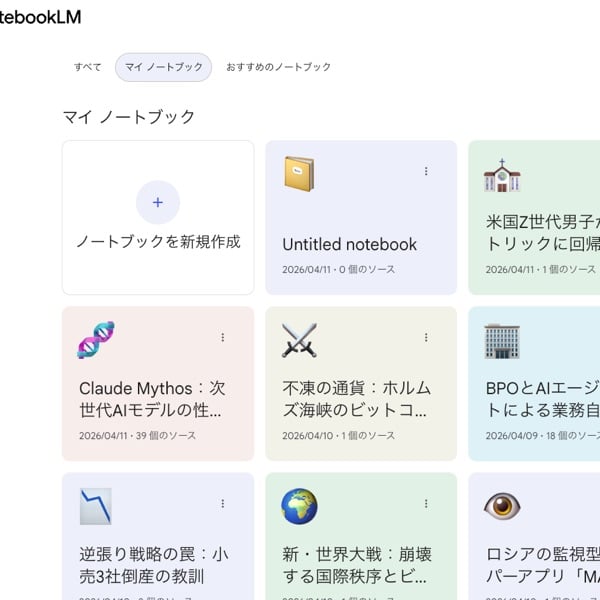This screenshot has height=600, width=600.
Task: Click the DNA emoji icon
Action: pos(95,340)
